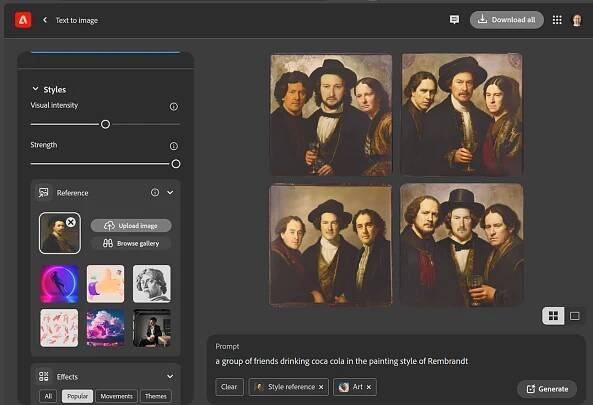Image resolution: width=593 pixels, height=405 pixels.
Task: Choose the purple clouds style thumbnail
Action: [x=106, y=328]
